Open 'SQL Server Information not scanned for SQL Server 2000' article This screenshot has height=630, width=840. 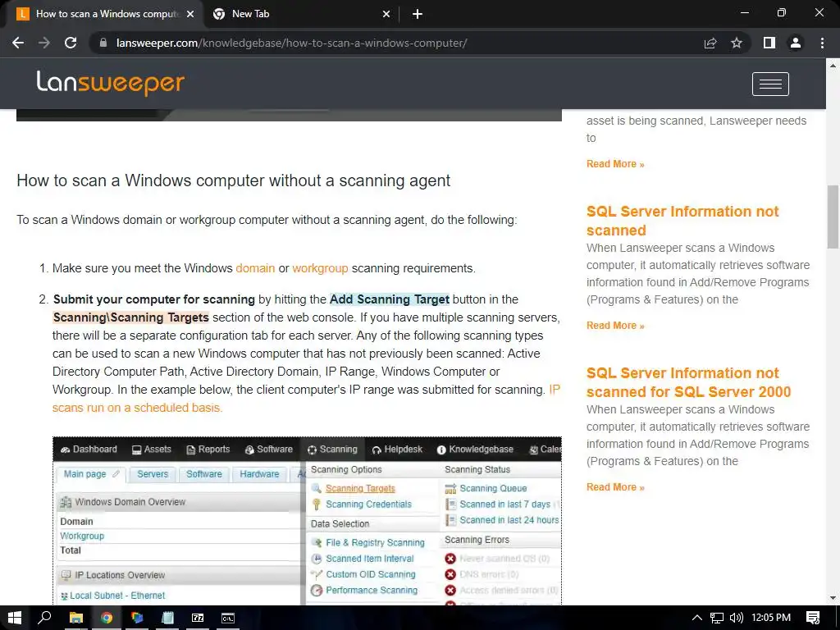[x=688, y=382]
